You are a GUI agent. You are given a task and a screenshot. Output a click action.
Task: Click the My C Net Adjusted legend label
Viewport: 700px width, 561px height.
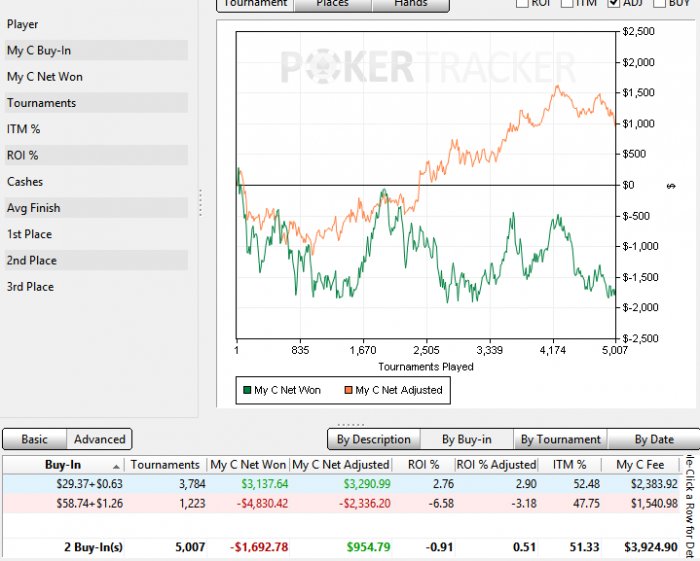pyautogui.click(x=399, y=390)
